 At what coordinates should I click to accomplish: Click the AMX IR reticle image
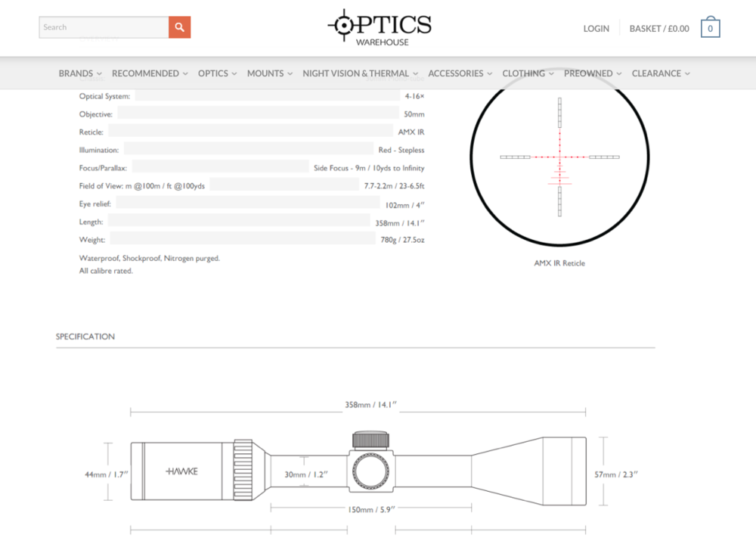pos(559,157)
